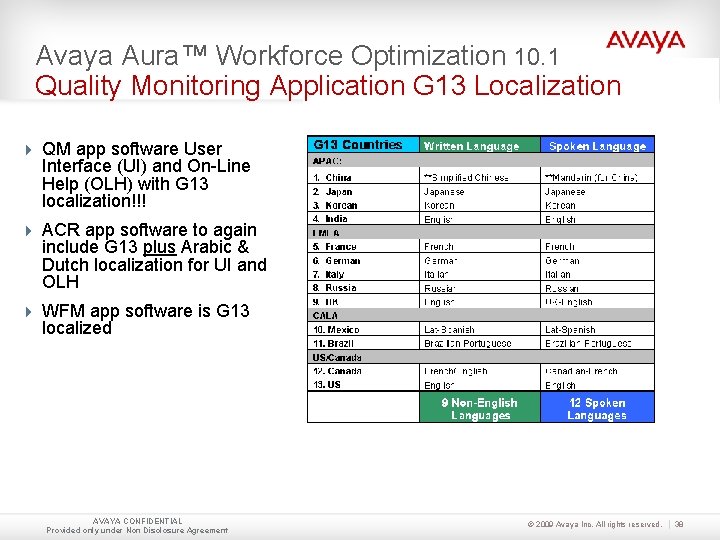Click the bullet starting 'ACR app software to again'

point(154,255)
